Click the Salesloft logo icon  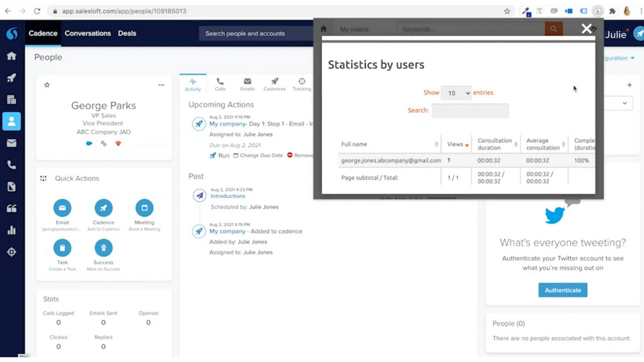pos(12,34)
